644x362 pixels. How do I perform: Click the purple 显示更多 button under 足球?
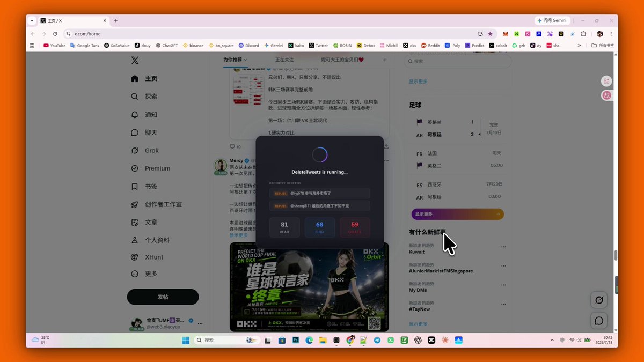click(x=458, y=214)
